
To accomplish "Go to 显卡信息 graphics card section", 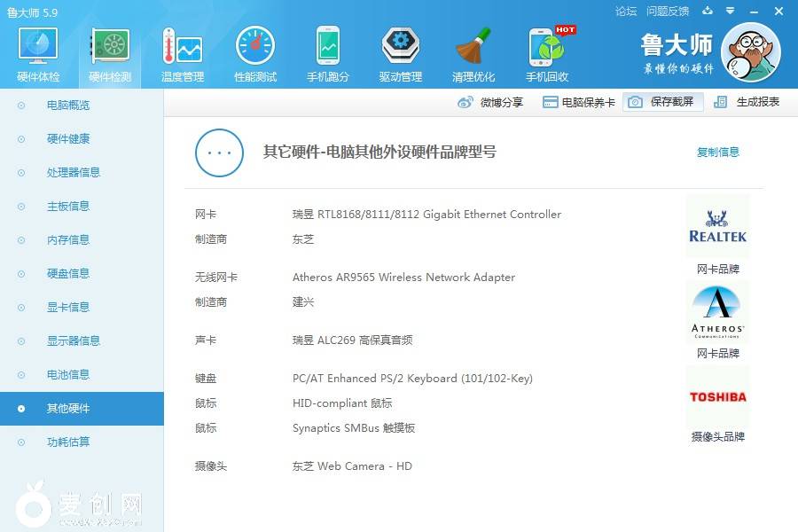I will [x=68, y=308].
